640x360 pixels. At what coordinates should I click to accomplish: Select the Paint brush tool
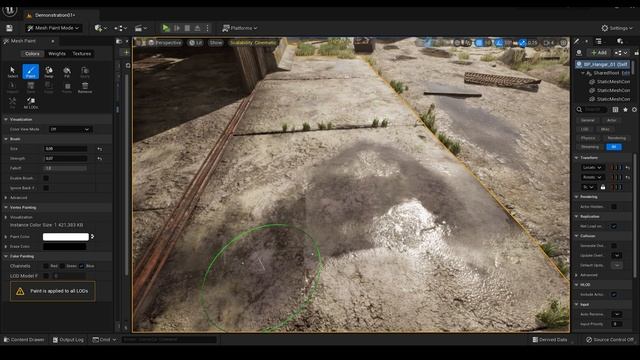pyautogui.click(x=31, y=71)
